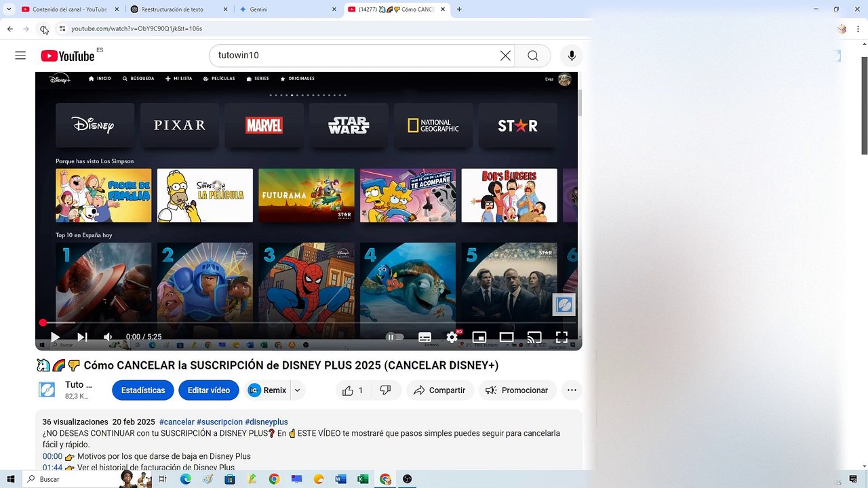This screenshot has width=868, height=488.
Task: Click the Editar vídeo button
Action: 209,390
